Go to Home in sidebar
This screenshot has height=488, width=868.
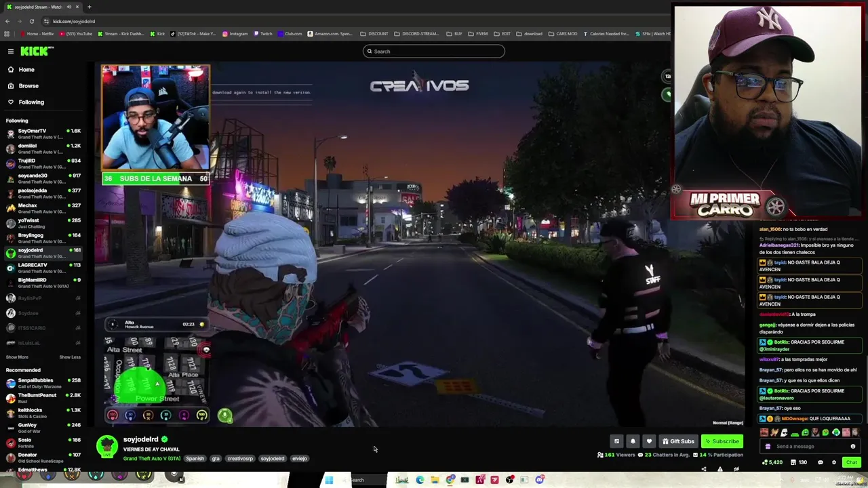26,70
